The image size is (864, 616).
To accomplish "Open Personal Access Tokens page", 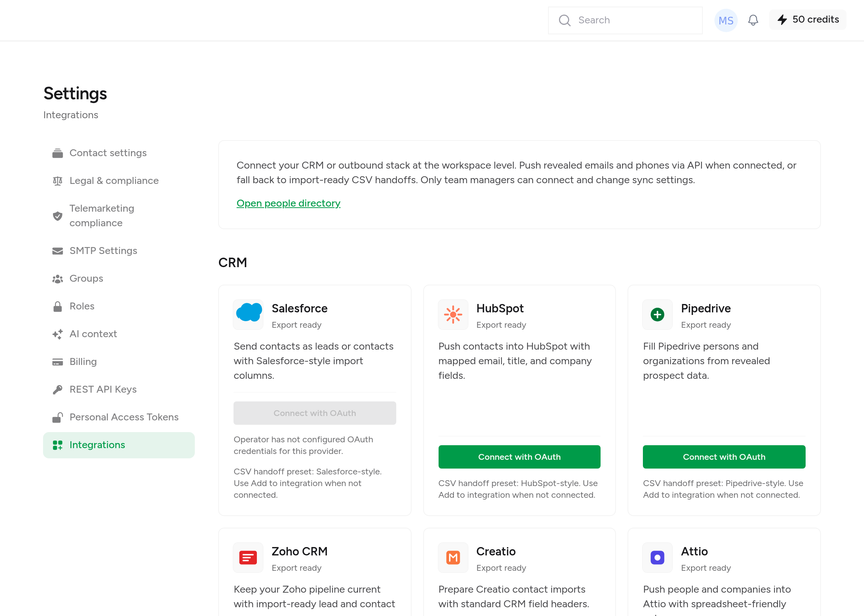I will coord(119,417).
